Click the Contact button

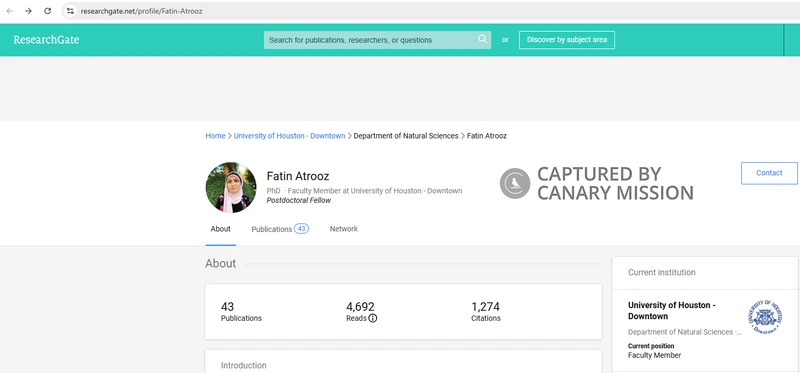[769, 173]
